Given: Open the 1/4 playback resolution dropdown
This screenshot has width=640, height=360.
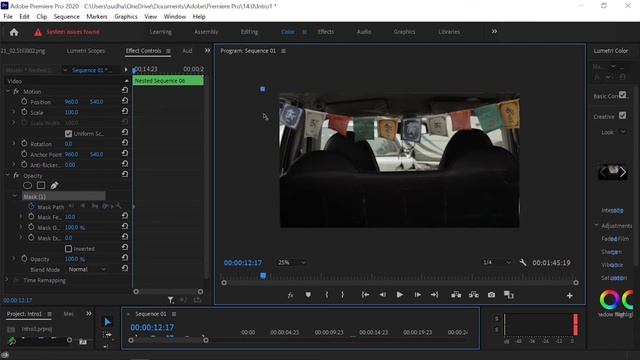Looking at the screenshot, I should click(x=496, y=262).
